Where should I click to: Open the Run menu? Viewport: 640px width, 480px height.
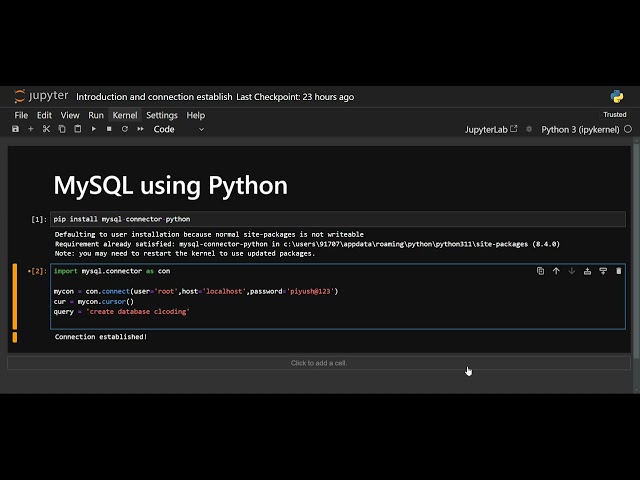[x=96, y=115]
